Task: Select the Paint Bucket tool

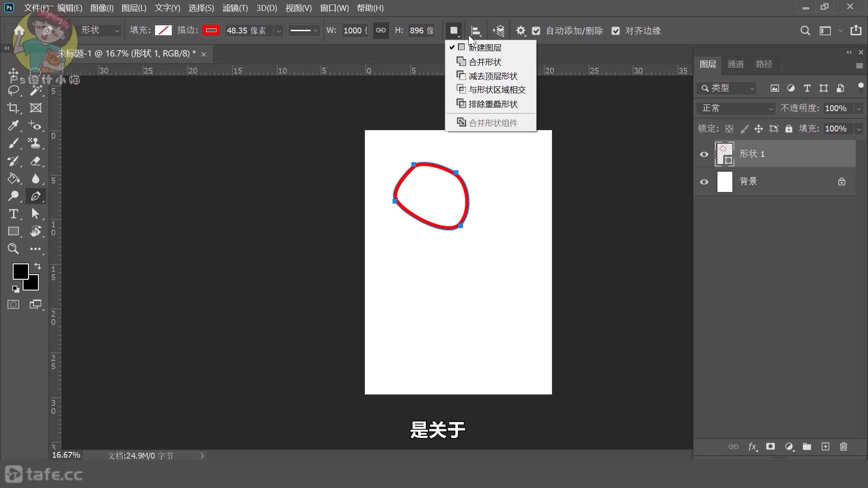Action: (13, 178)
